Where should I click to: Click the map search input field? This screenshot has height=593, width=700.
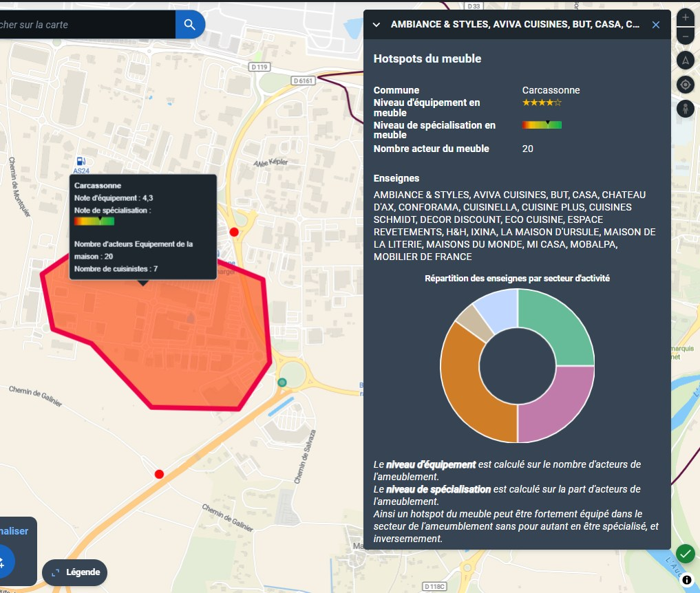tap(86, 25)
